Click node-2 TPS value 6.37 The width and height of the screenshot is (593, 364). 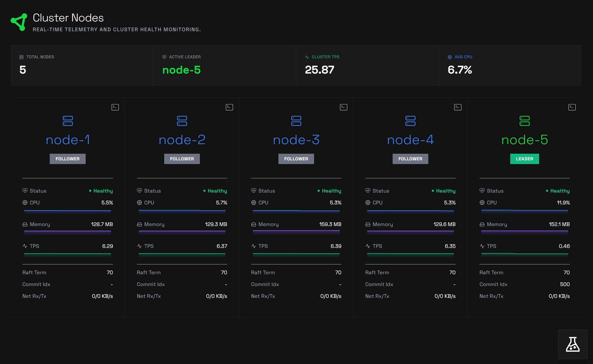222,246
